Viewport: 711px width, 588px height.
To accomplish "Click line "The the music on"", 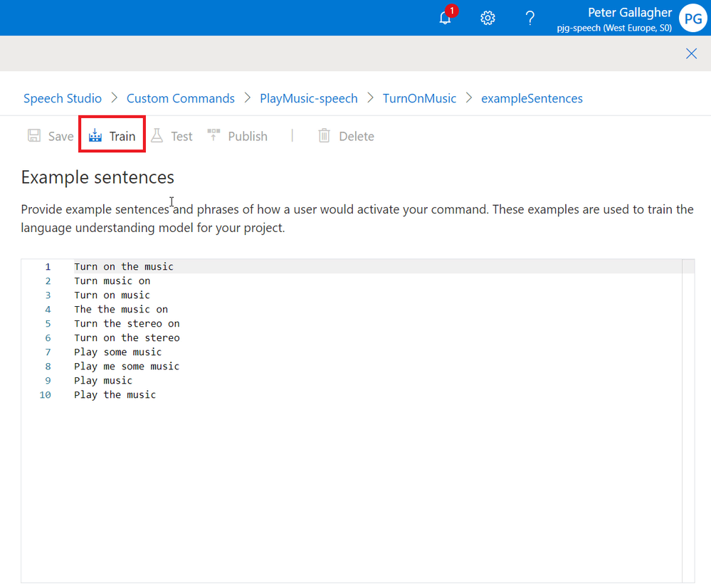I will click(121, 310).
